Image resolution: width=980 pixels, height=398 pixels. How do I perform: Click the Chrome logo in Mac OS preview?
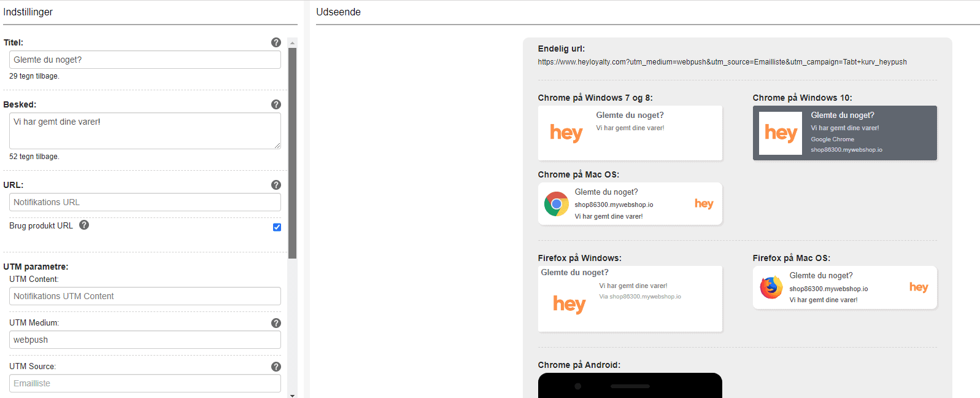click(x=556, y=204)
